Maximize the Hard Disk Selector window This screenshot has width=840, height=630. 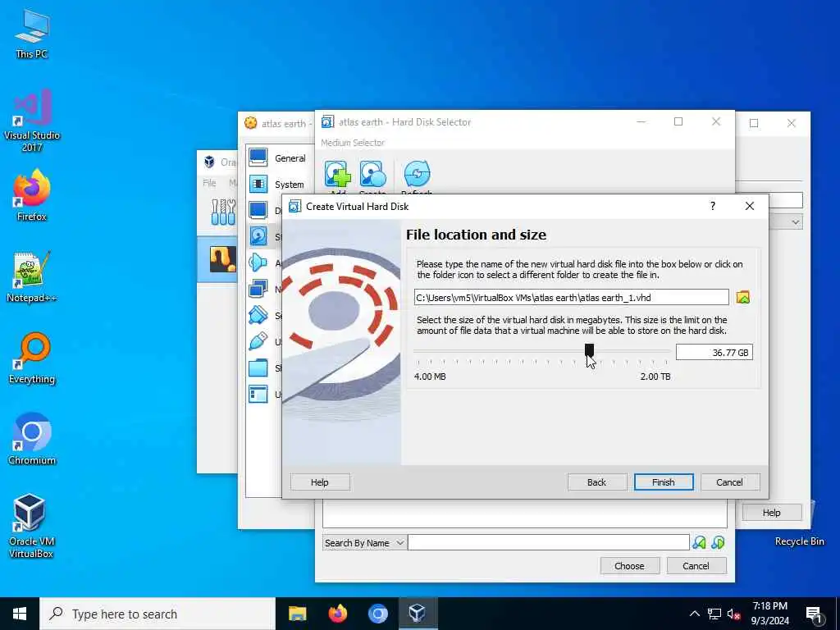coord(678,121)
